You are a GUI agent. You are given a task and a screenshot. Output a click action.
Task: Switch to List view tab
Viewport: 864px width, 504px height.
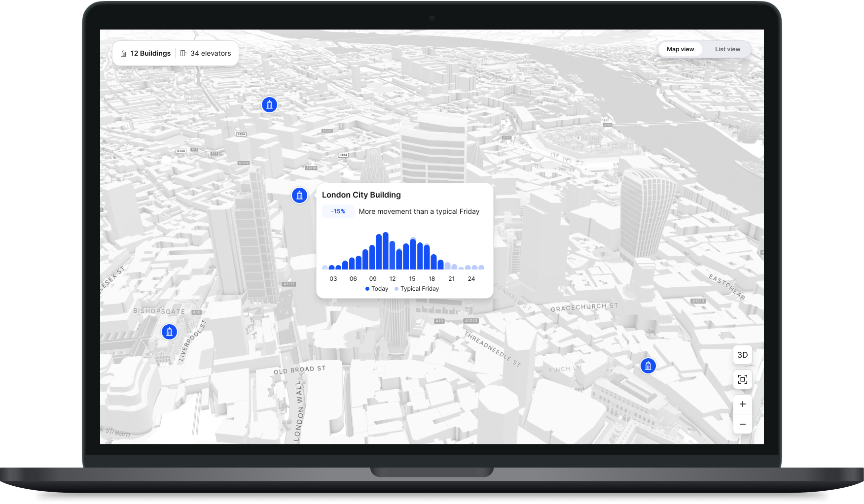727,49
